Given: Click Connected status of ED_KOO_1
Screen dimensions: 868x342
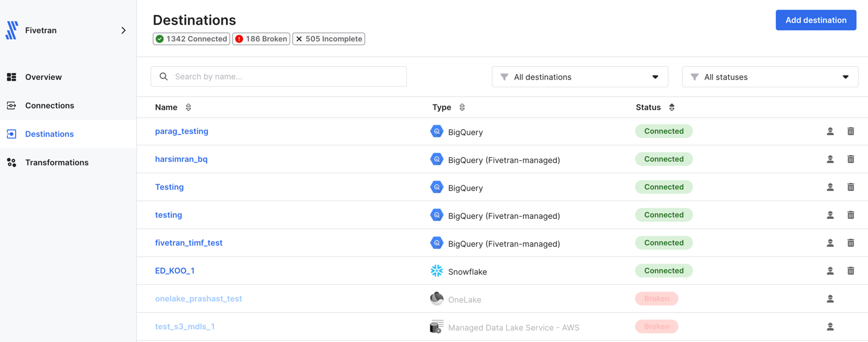Looking at the screenshot, I should [664, 271].
